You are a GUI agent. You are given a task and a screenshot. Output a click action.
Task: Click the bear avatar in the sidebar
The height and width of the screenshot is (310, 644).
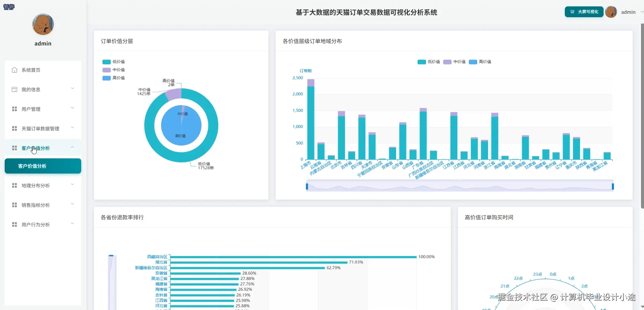[43, 24]
